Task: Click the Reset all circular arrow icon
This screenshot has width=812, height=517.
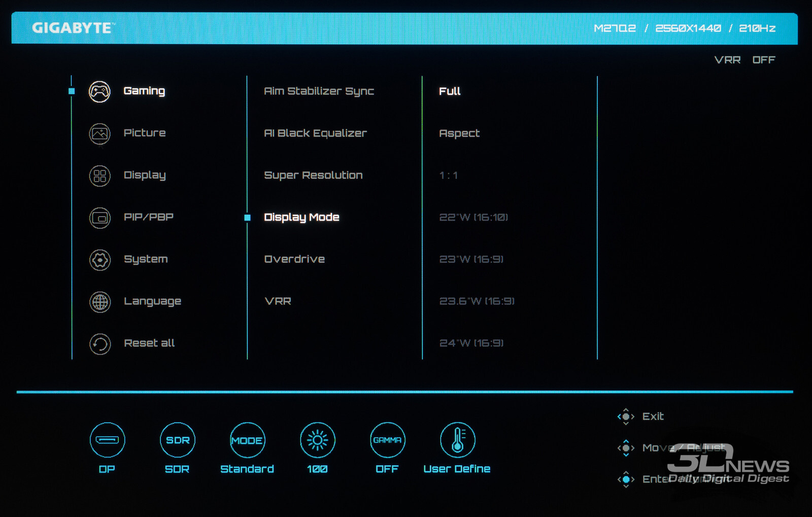Action: (x=99, y=344)
